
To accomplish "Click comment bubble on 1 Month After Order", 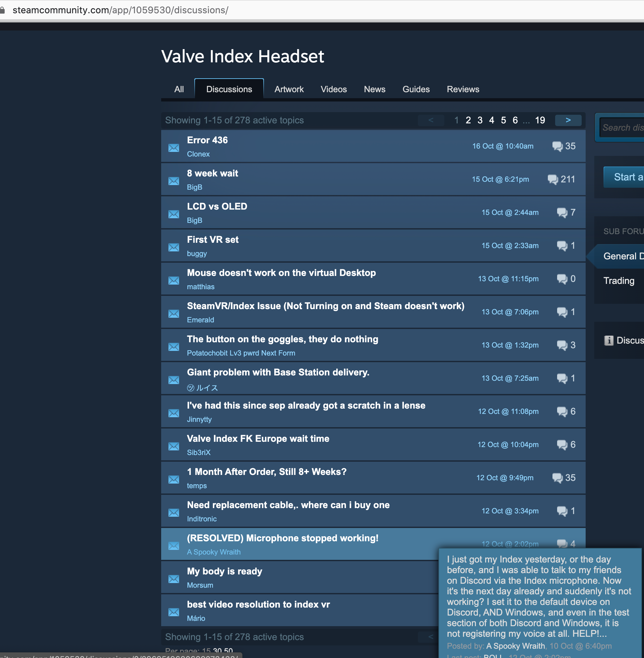I will coord(557,478).
